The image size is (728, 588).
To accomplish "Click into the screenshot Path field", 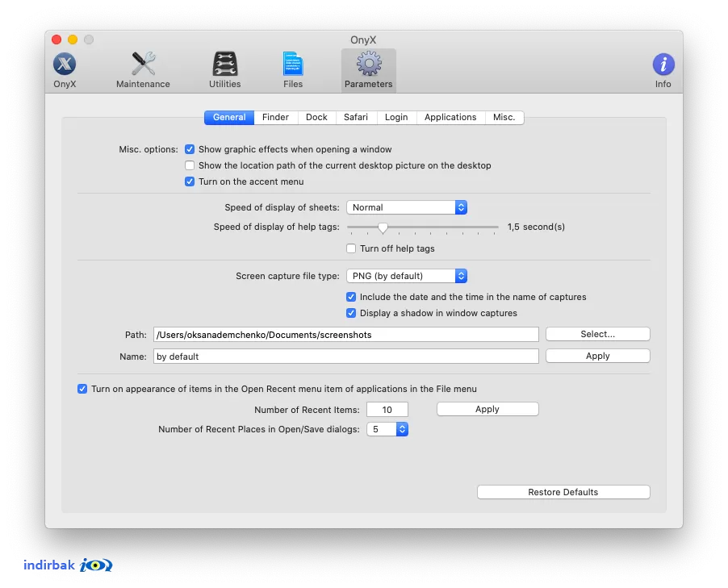I will coord(346,335).
